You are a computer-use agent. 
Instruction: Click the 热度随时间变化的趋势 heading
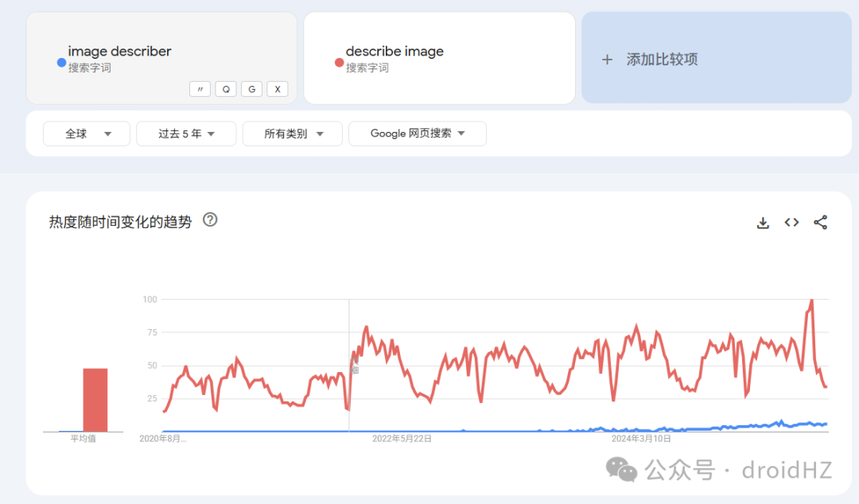121,222
